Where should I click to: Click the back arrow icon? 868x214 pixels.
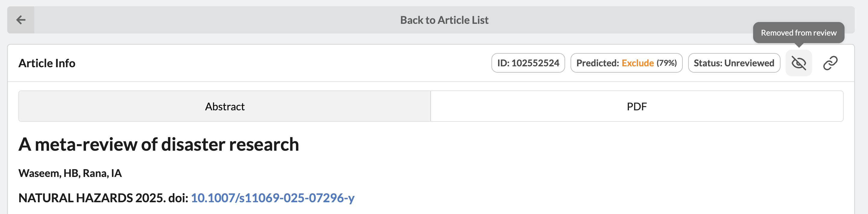click(x=21, y=20)
